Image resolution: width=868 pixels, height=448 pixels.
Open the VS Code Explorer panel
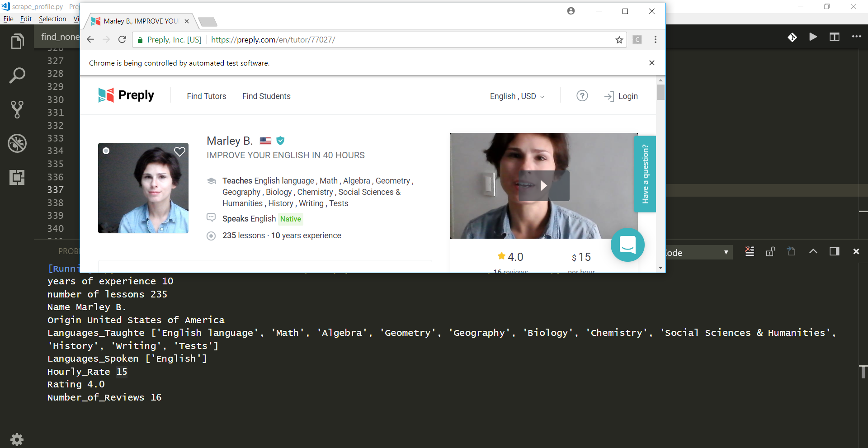click(x=17, y=42)
